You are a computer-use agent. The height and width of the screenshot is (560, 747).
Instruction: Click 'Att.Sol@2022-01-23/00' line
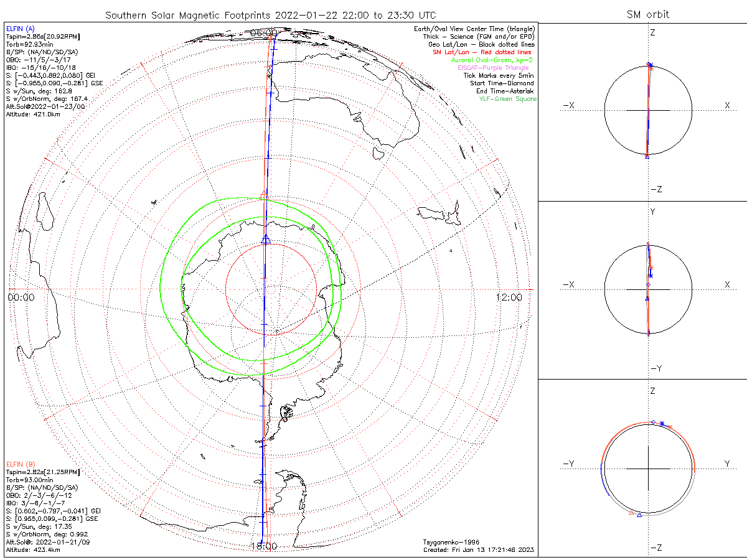[x=45, y=106]
